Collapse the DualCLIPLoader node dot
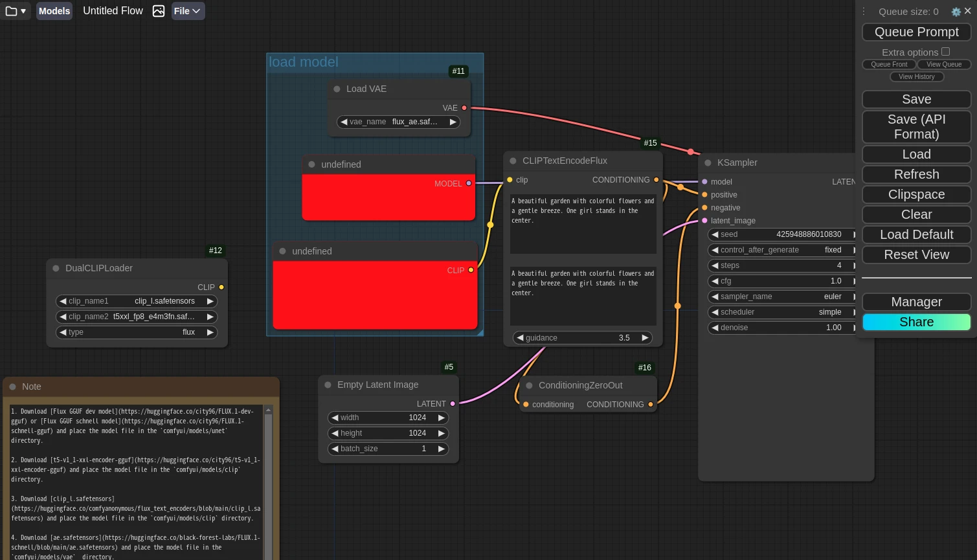The width and height of the screenshot is (977, 560). pos(56,269)
